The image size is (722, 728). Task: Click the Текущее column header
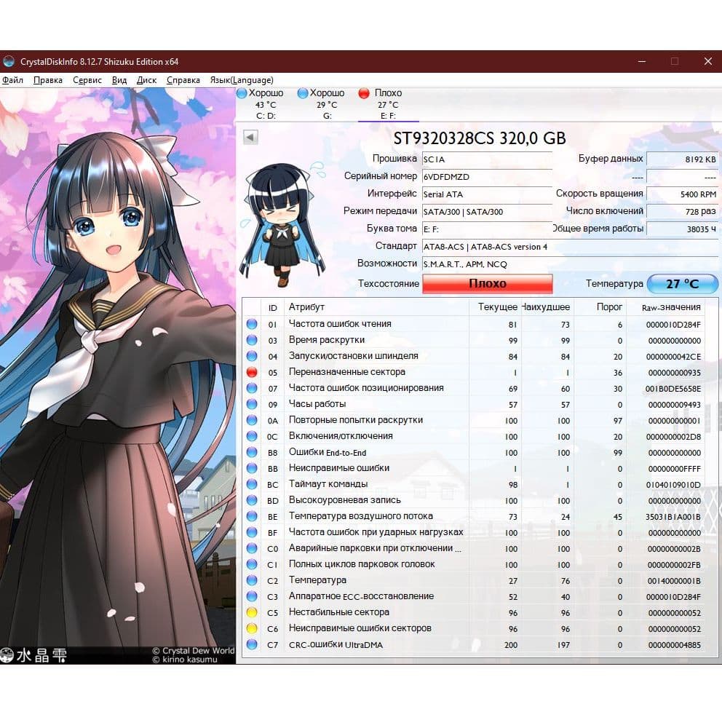pos(495,307)
